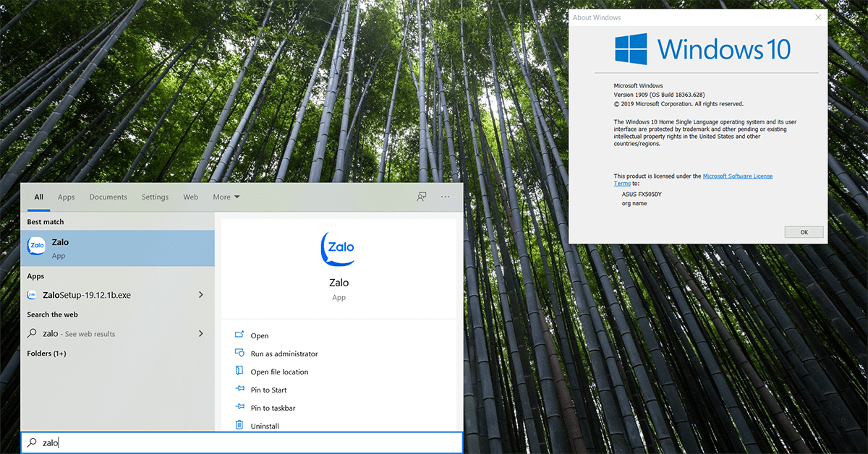Screen dimensions: 868x454
Task: Click the Uninstall trash icon
Action: tap(239, 425)
